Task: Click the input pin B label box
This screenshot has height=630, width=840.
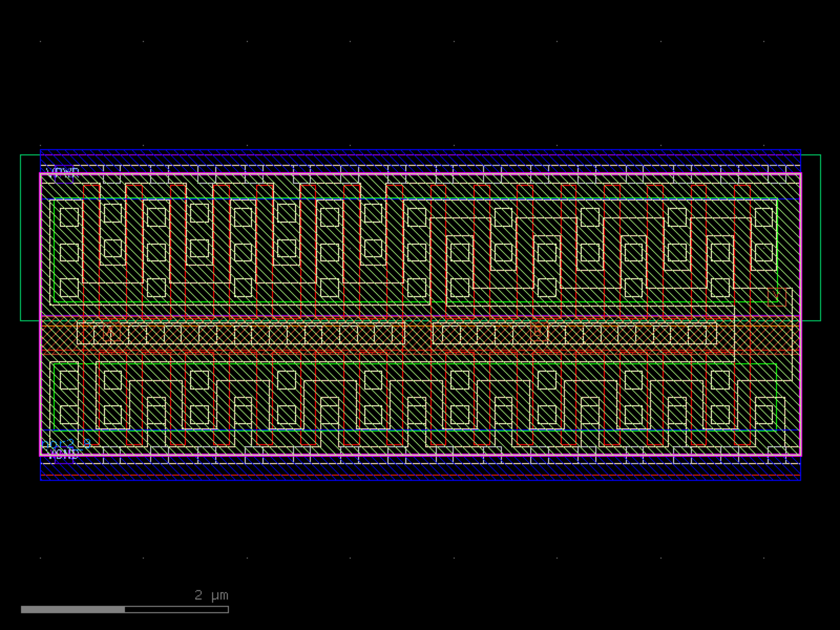Action: coord(539,332)
